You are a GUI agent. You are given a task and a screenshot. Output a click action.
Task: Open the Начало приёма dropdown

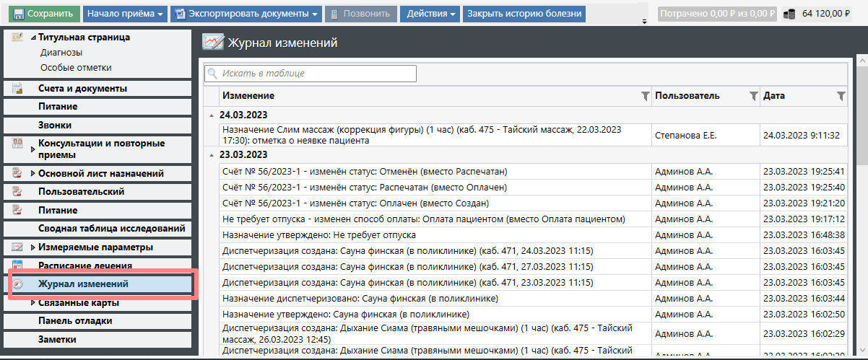(x=124, y=14)
